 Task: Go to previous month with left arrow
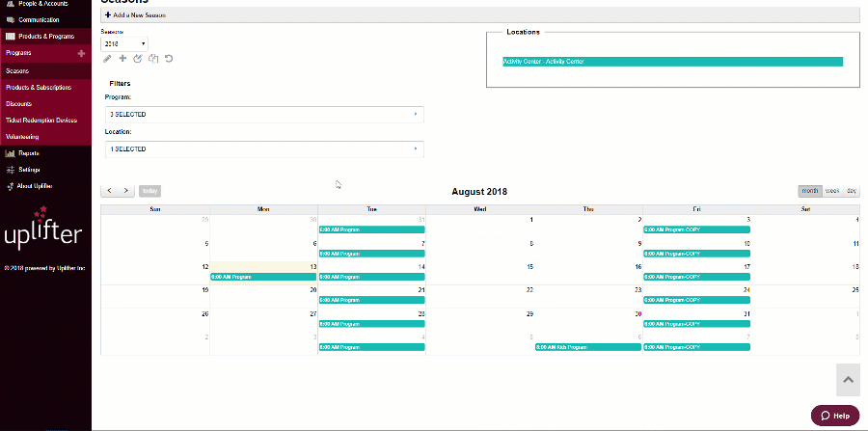(x=110, y=191)
